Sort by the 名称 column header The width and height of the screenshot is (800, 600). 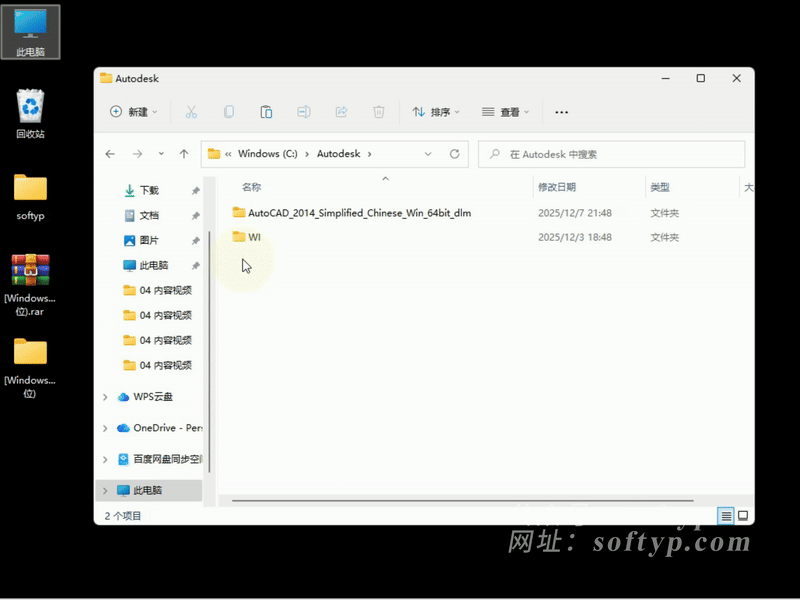252,187
